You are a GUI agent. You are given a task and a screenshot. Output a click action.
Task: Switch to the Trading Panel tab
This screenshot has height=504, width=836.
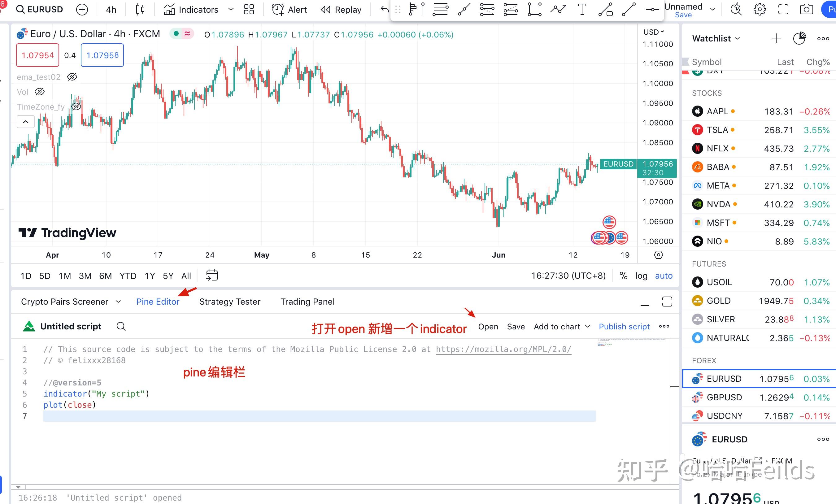(x=307, y=301)
